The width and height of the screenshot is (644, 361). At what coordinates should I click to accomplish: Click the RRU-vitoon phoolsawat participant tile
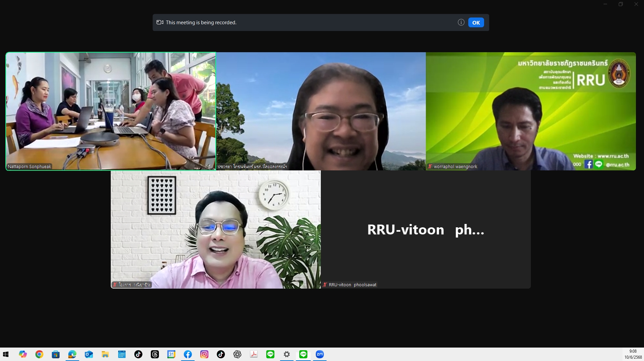(426, 229)
